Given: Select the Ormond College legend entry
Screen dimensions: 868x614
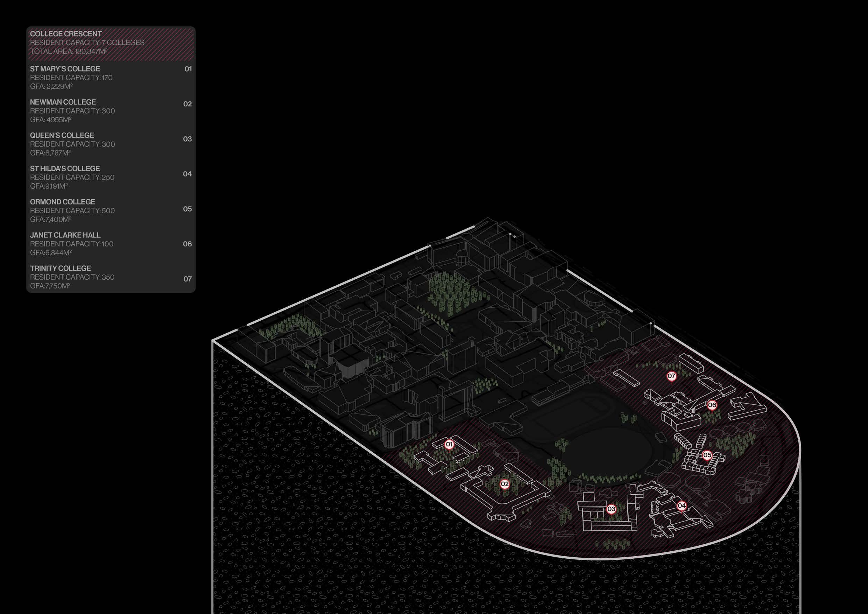Looking at the screenshot, I should (62, 202).
